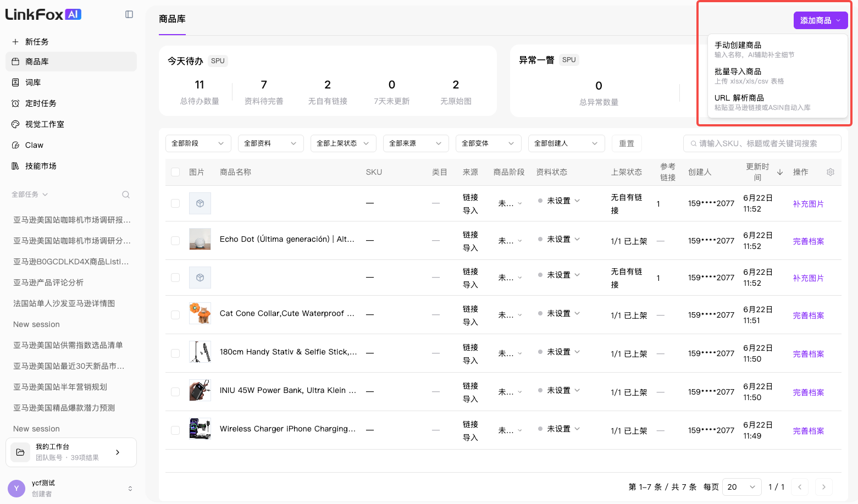Open task 法国站单人沙发亚马逊详情图
This screenshot has height=504, width=858.
64,303
